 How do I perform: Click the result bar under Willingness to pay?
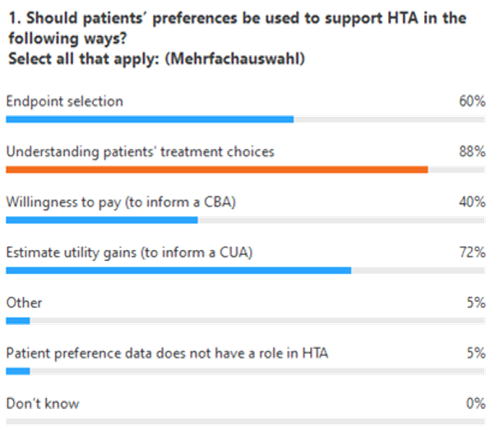click(102, 220)
